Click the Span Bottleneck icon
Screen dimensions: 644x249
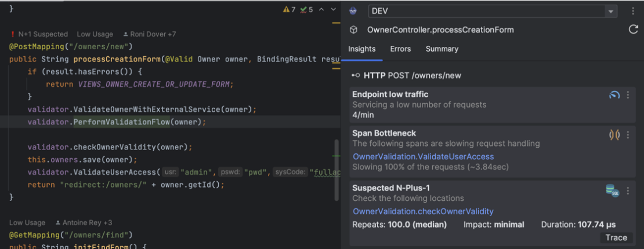[x=614, y=134]
